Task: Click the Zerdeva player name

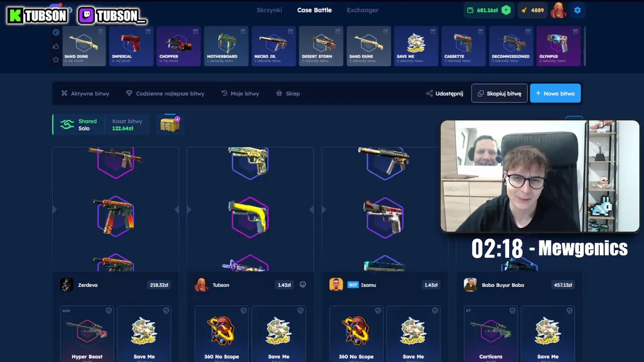Action: (88, 285)
